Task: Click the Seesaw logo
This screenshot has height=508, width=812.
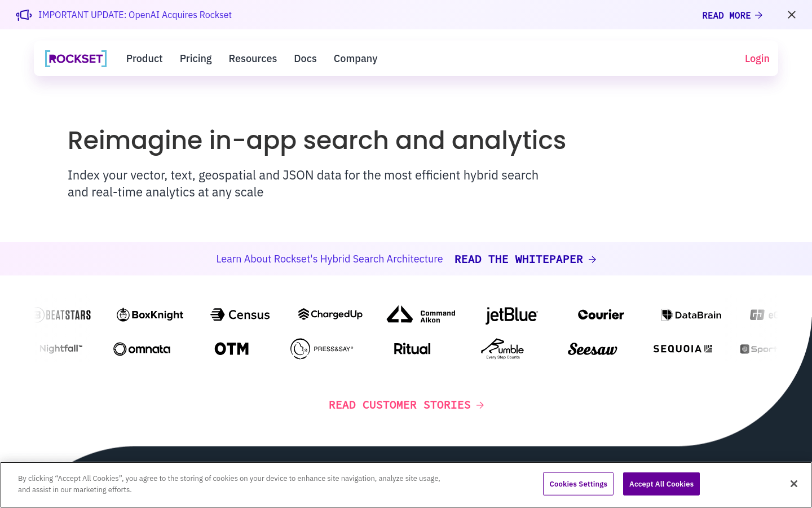Action: click(593, 349)
